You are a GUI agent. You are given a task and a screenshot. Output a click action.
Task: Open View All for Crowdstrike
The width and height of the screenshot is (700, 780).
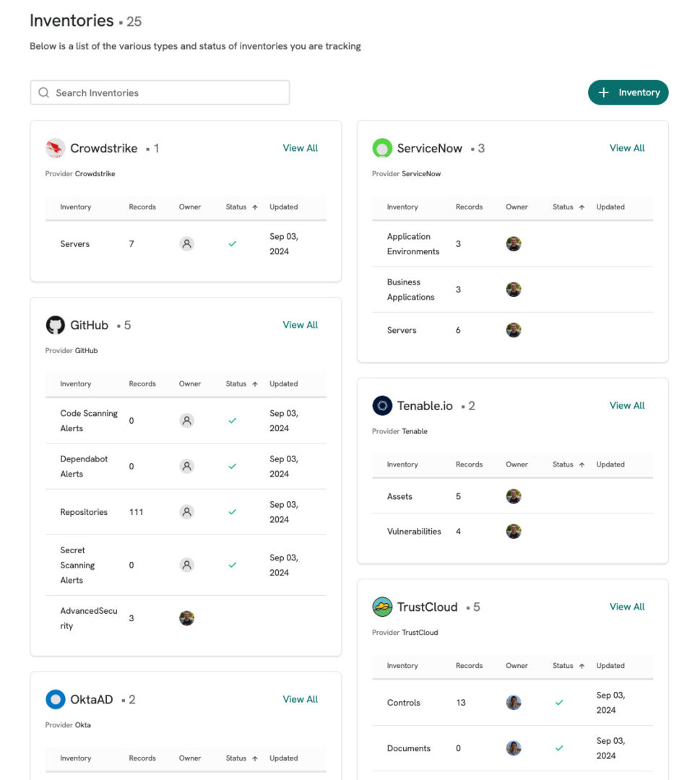[x=300, y=148]
